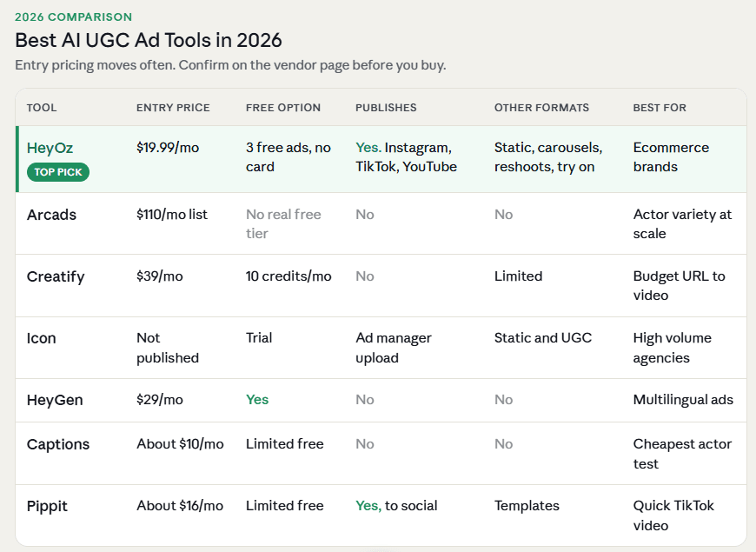This screenshot has height=552, width=756.
Task: Click the "Yes, to social" cell
Action: click(396, 506)
